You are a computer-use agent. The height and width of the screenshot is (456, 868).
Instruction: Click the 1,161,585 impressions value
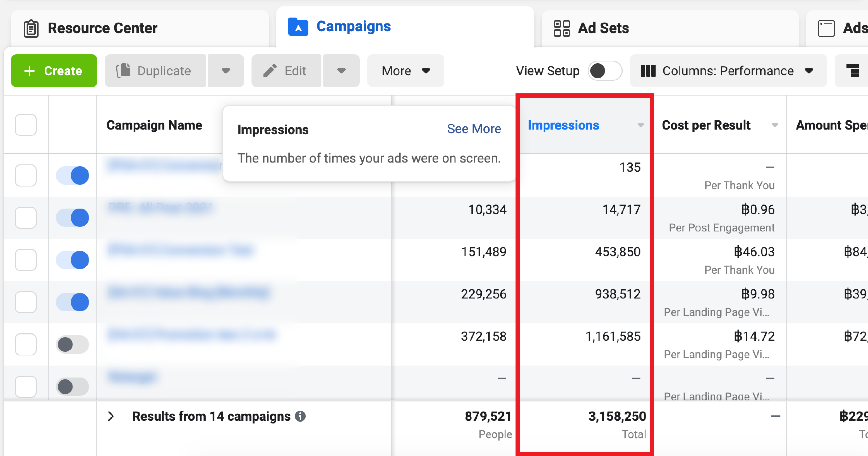613,336
